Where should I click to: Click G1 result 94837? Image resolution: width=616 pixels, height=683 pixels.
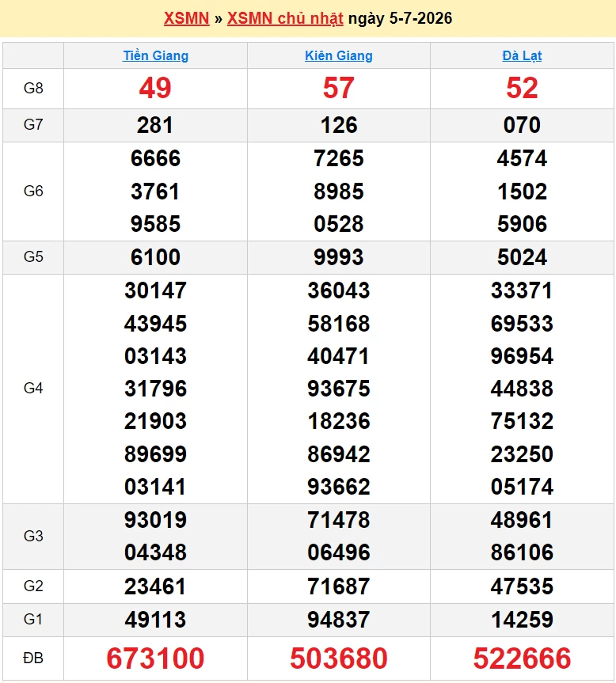click(x=339, y=620)
